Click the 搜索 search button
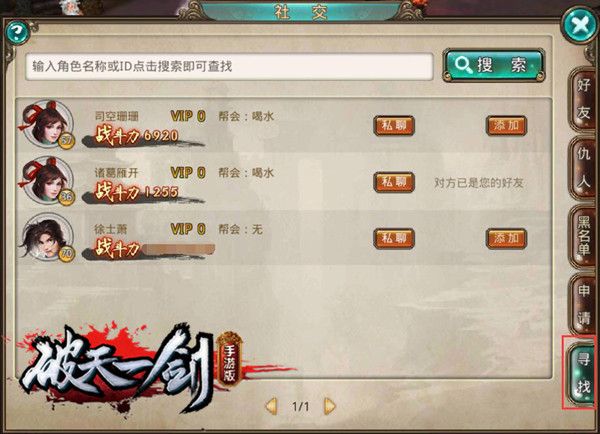The width and height of the screenshot is (600, 434). point(494,65)
